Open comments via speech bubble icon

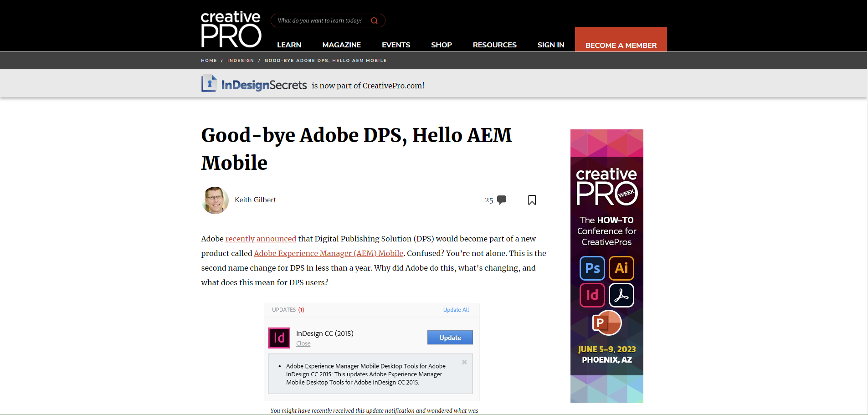pos(502,200)
